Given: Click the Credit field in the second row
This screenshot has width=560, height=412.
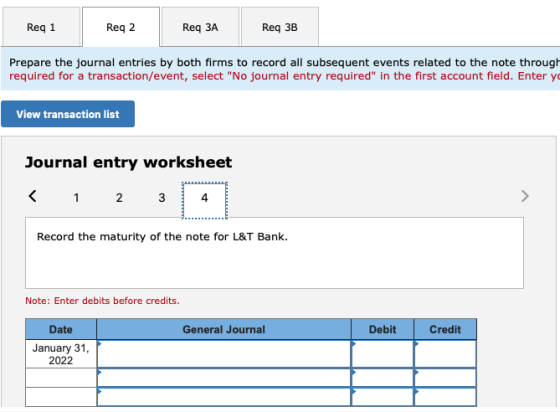Looking at the screenshot, I should (x=445, y=378).
